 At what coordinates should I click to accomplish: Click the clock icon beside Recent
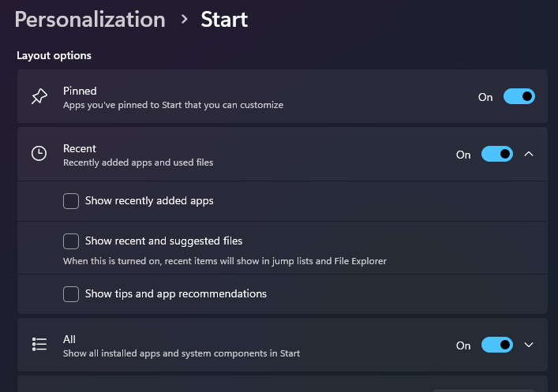[x=39, y=154]
